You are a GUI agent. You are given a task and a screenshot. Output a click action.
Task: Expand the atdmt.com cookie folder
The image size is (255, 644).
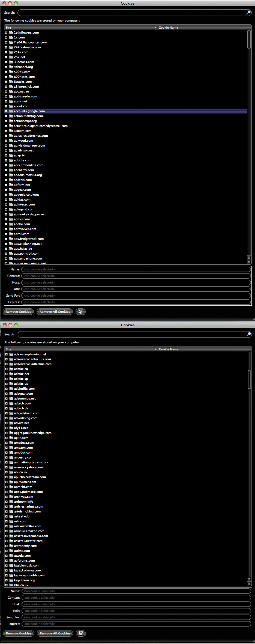[6, 551]
